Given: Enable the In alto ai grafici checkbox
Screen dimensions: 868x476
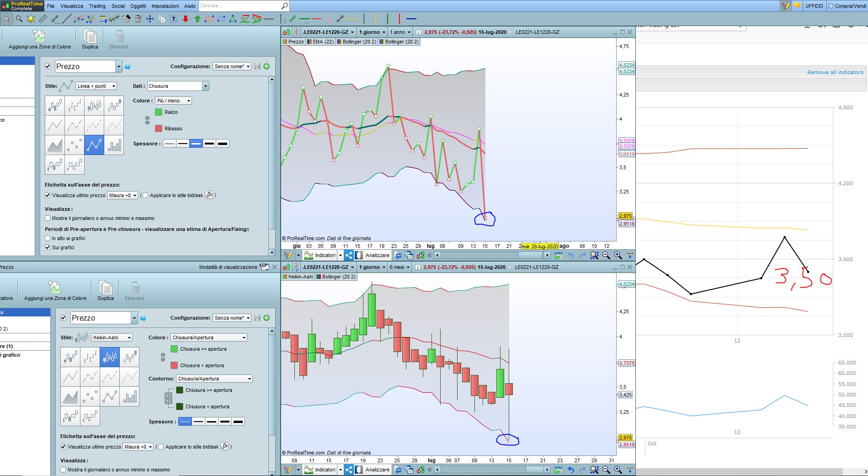Looking at the screenshot, I should click(x=48, y=238).
